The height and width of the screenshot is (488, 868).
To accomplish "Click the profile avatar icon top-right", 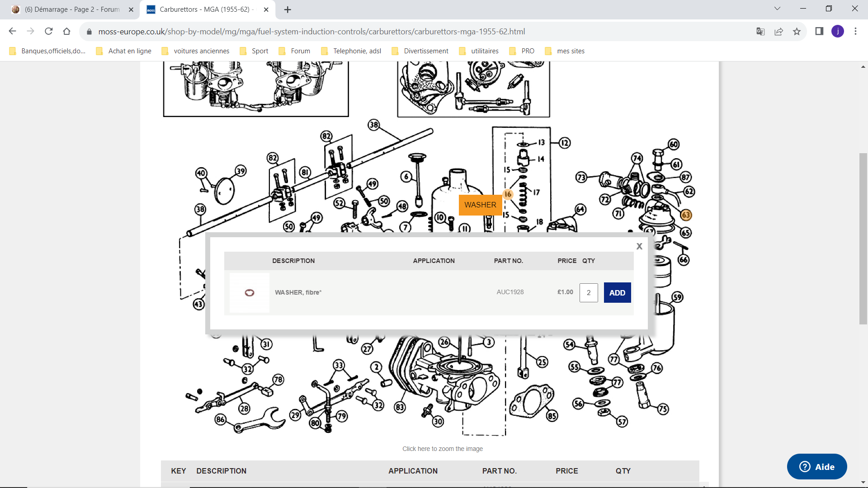I will (x=838, y=31).
